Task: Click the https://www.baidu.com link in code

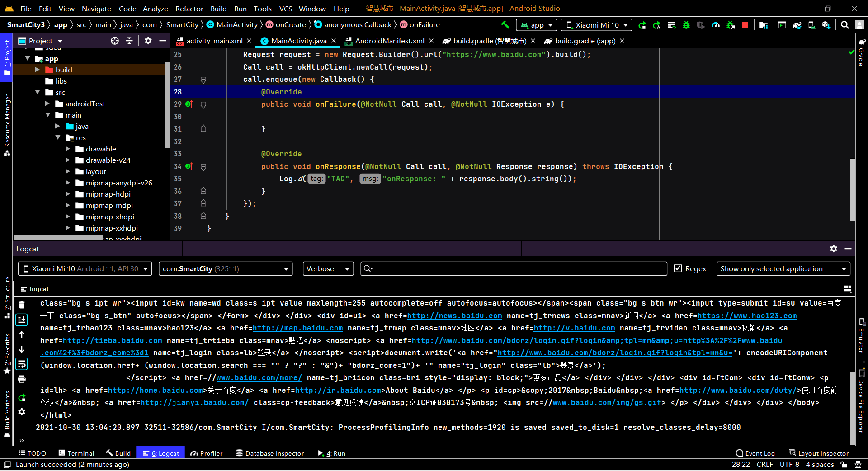Action: point(494,54)
